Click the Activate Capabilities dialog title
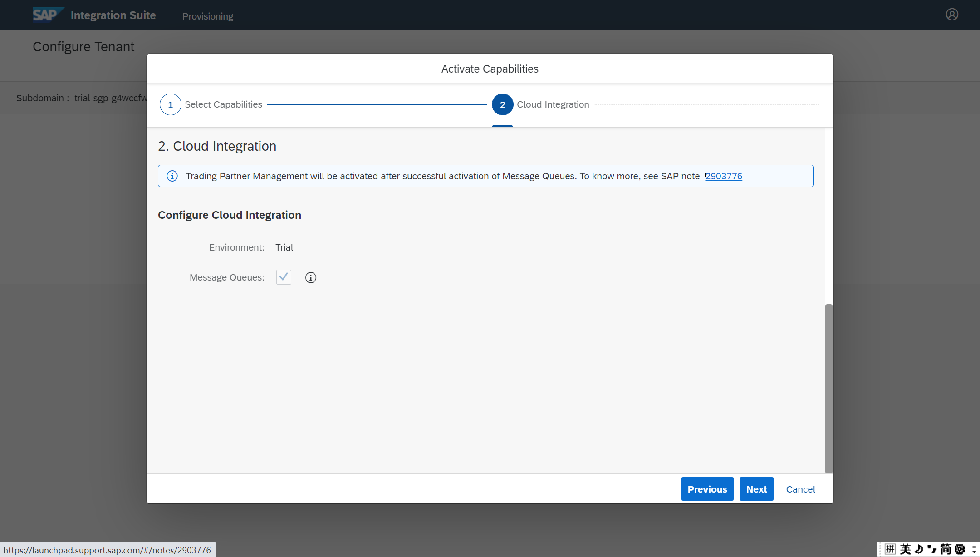The height and width of the screenshot is (557, 980). tap(490, 69)
